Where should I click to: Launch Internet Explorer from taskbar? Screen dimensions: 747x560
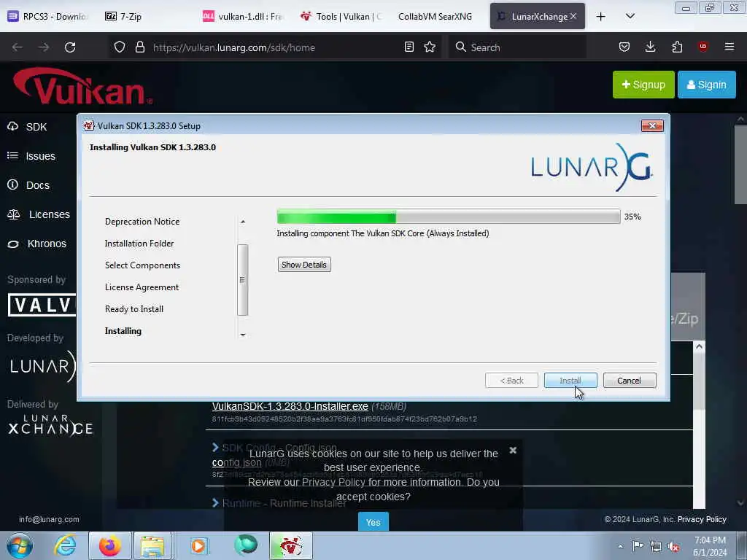point(65,545)
